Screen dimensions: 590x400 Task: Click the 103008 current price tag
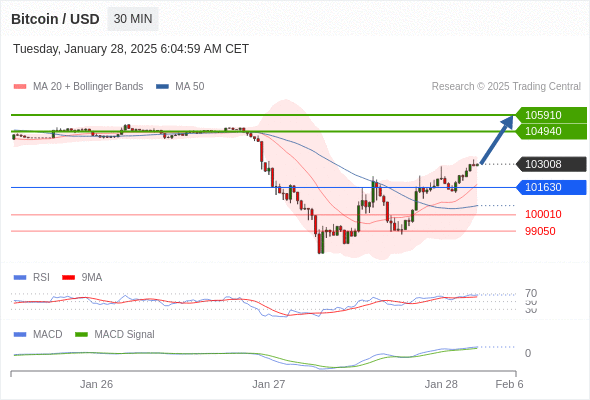click(551, 164)
